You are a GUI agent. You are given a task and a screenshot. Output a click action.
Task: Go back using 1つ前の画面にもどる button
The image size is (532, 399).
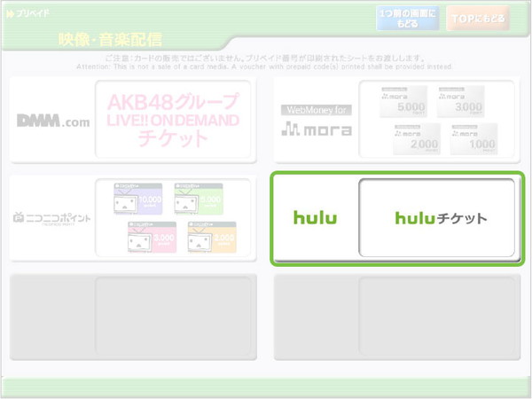[408, 19]
